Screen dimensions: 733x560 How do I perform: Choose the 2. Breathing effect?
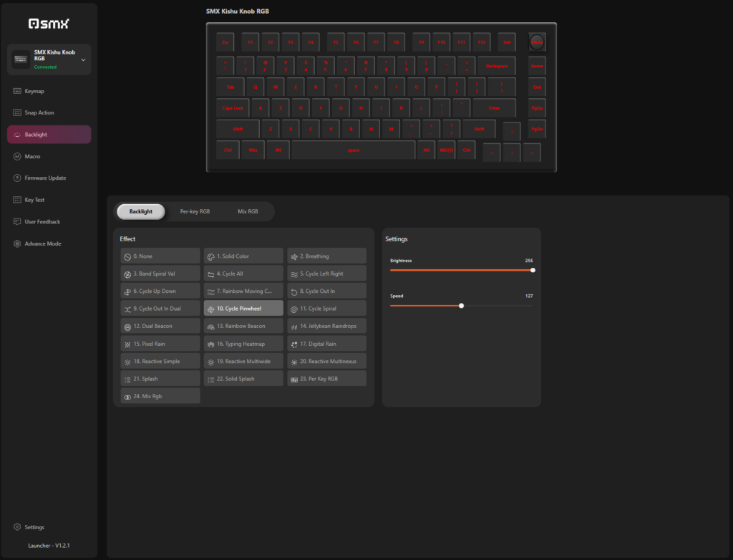[x=326, y=256]
